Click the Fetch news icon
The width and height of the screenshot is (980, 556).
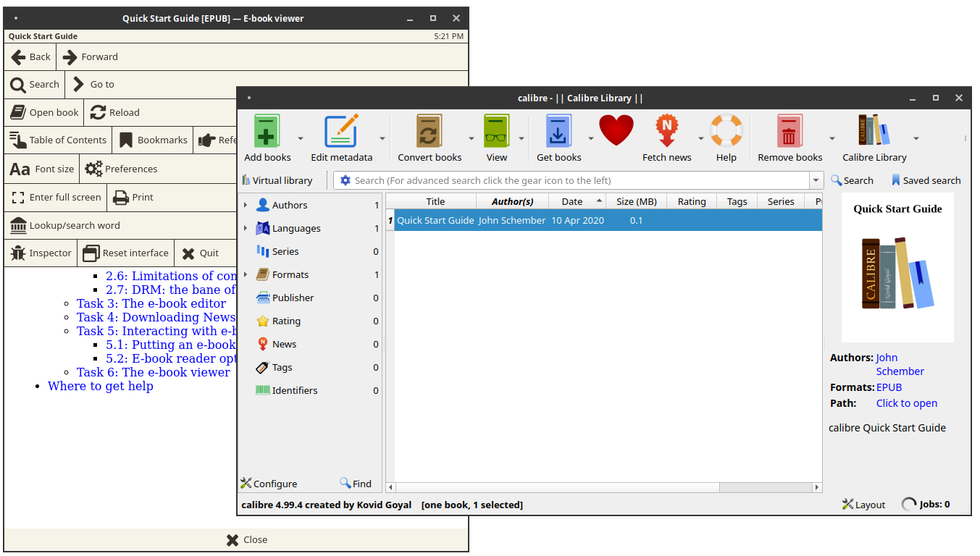pos(666,132)
